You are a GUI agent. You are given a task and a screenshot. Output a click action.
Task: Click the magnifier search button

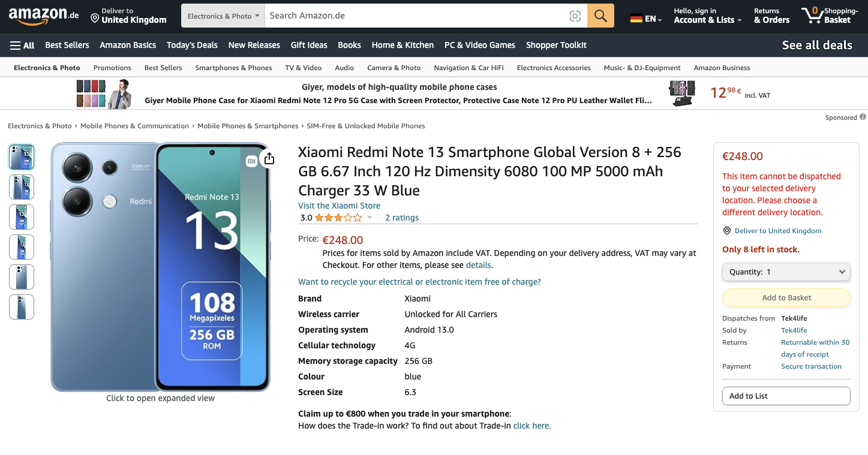pos(600,16)
